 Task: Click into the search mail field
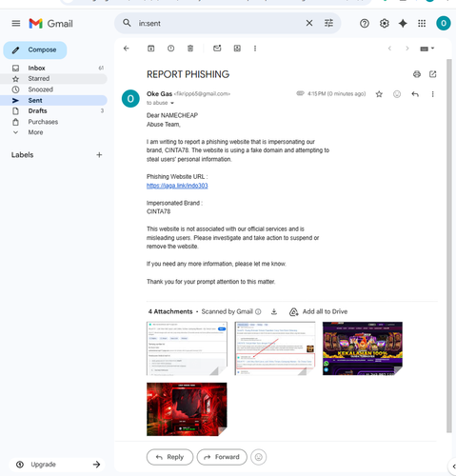pos(219,23)
